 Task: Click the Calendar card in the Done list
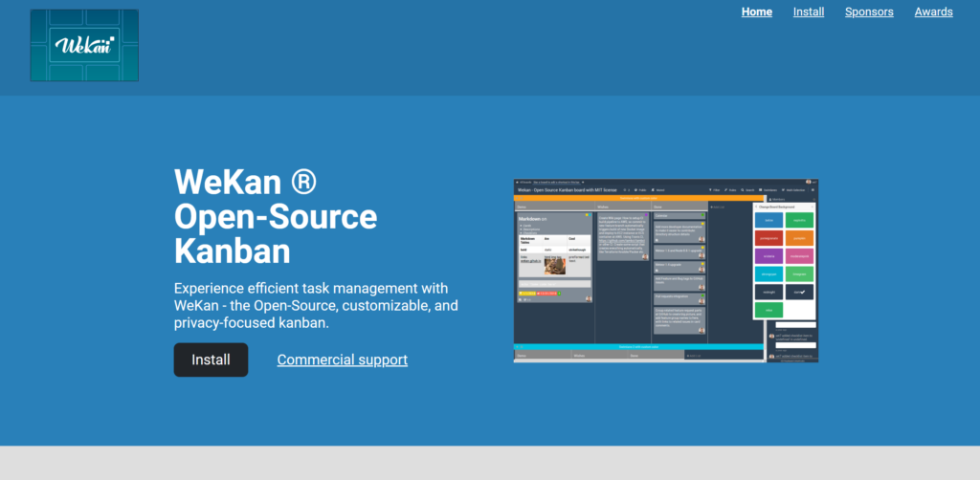679,216
